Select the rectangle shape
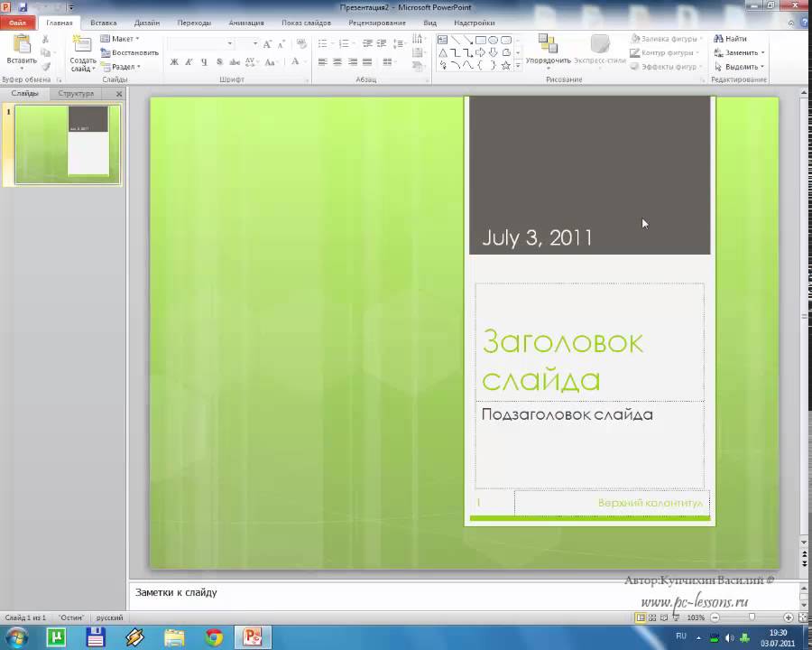Screen dimensions: 812x650 (481, 40)
